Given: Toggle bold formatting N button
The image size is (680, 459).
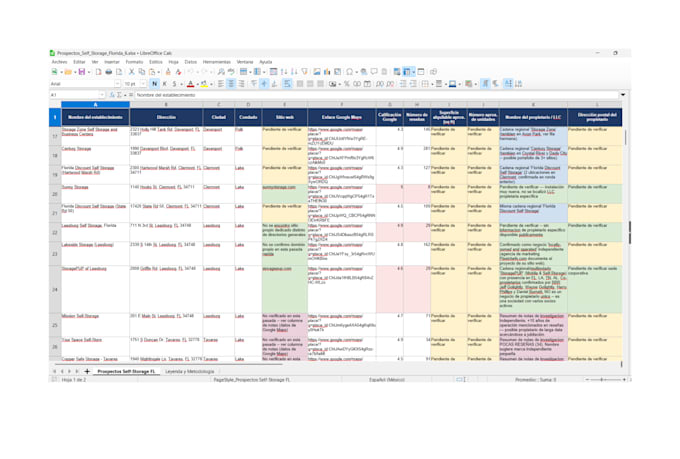Looking at the screenshot, I should (x=154, y=84).
